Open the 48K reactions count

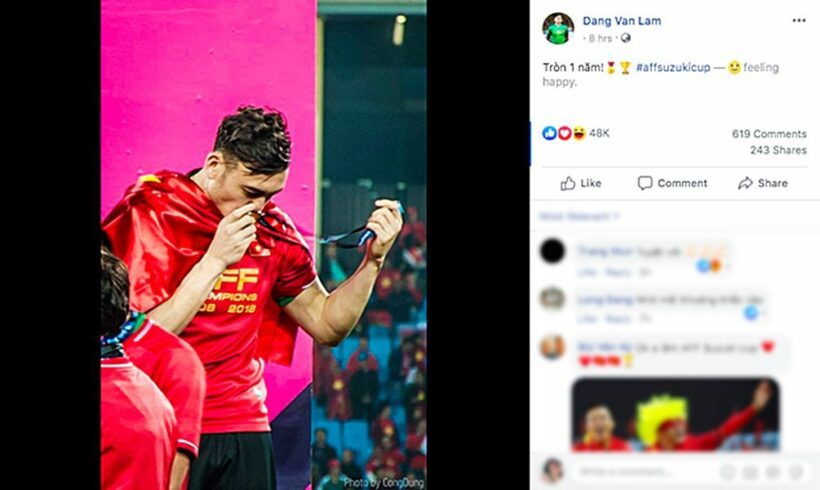(599, 133)
